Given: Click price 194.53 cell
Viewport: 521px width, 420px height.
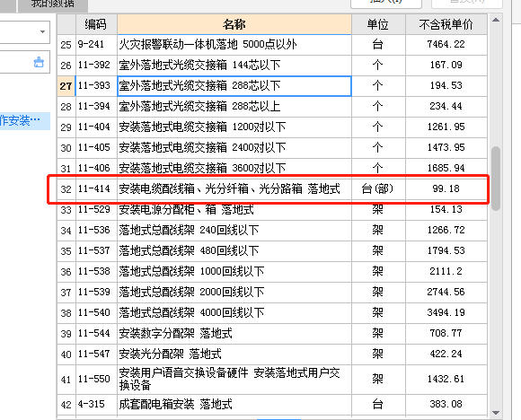Looking at the screenshot, I should (446, 85).
